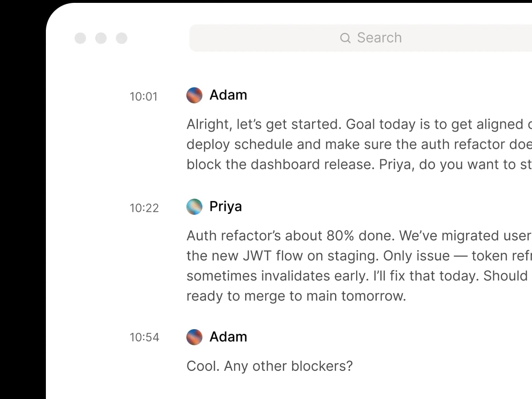532x399 pixels.
Task: Click the 'Search' placeholder text
Action: pyautogui.click(x=379, y=38)
